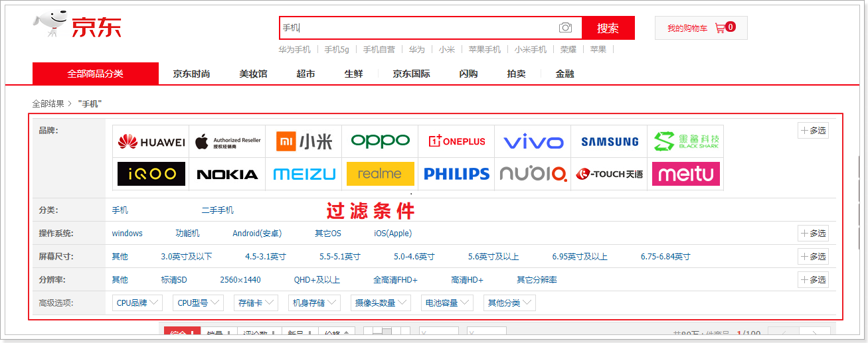Viewport: 868px width, 343px height.
Task: Click the 全部结果 breadcrumb link
Action: click(x=48, y=103)
